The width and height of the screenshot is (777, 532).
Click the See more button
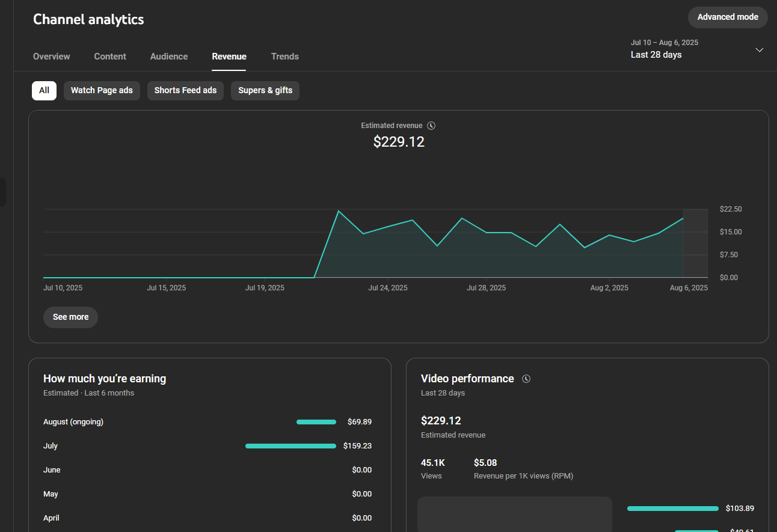(70, 317)
